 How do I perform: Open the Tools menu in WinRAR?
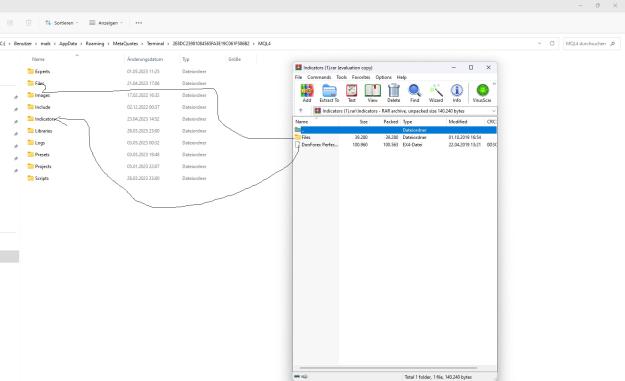coord(342,77)
